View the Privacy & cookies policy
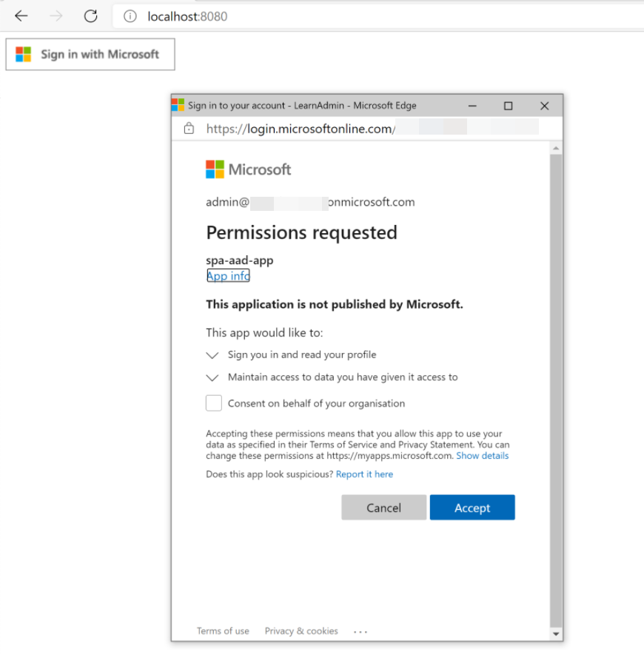The image size is (644, 654). click(x=301, y=630)
